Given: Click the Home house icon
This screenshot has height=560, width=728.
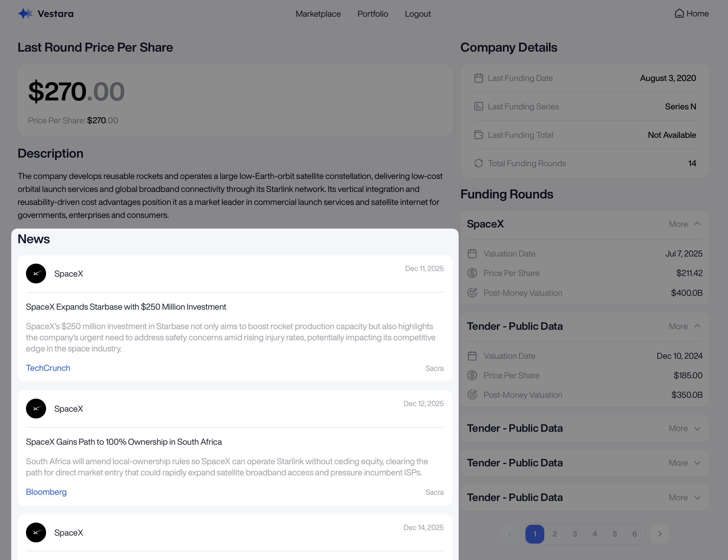Looking at the screenshot, I should coord(679,13).
